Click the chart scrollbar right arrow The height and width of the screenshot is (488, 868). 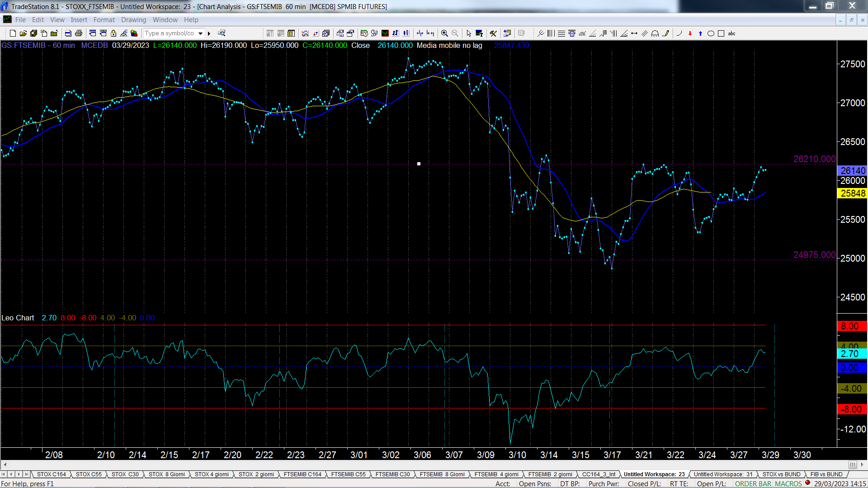coord(862,465)
